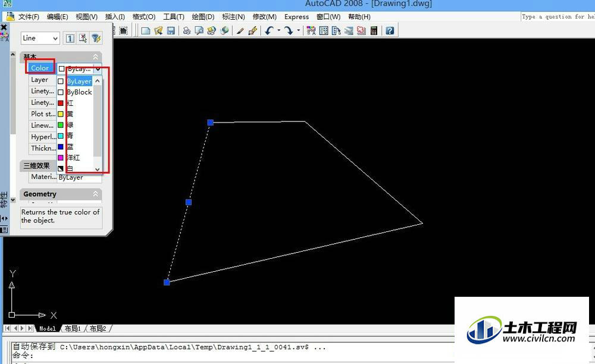Close the Properties palette with the X icon
The height and width of the screenshot is (364, 595).
(4, 27)
